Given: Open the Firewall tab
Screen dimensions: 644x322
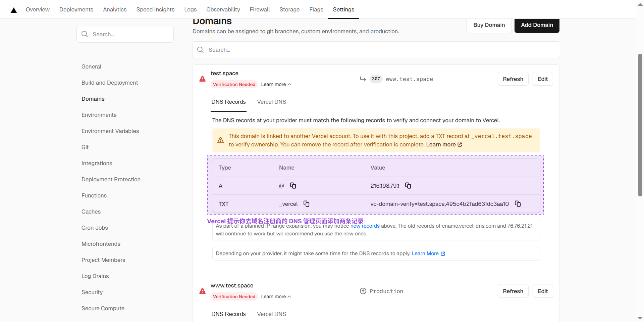Looking at the screenshot, I should click(x=260, y=9).
